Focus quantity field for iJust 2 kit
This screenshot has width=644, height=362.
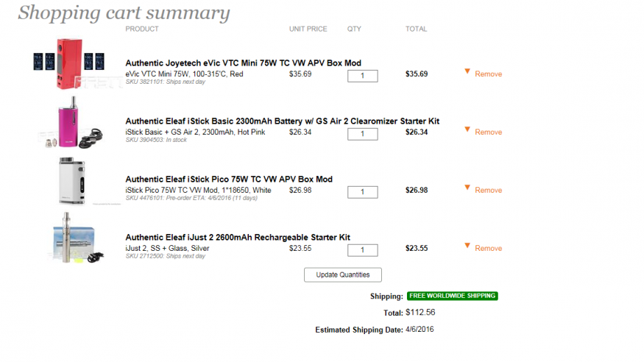[x=362, y=250]
